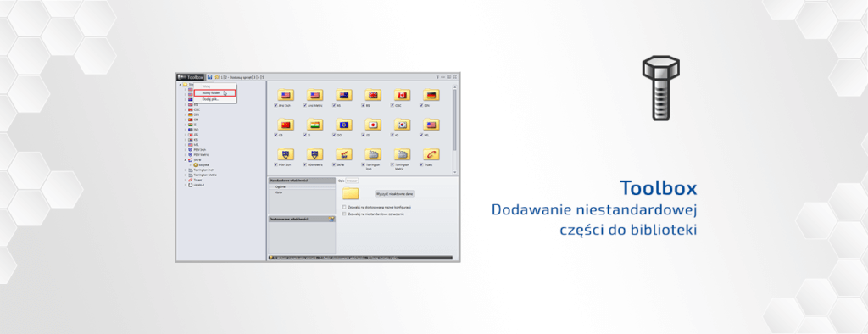Expand the ISO node in the tree

point(186,130)
